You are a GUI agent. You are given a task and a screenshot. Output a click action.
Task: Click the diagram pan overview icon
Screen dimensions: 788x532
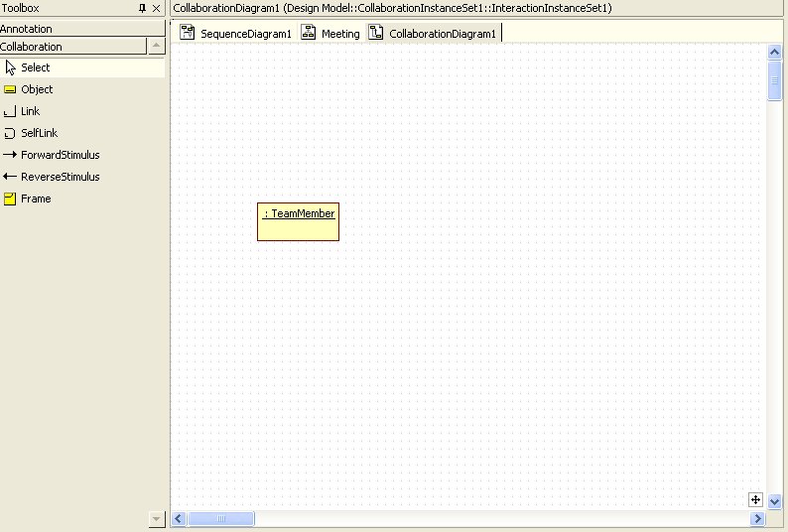tap(755, 499)
